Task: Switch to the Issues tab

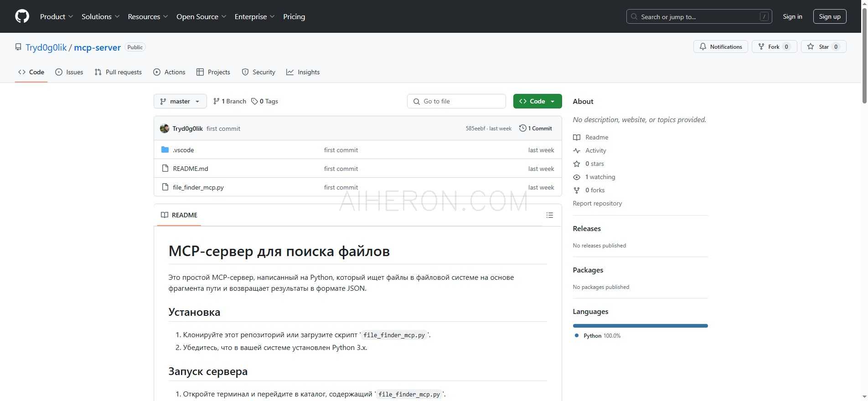Action: 69,72
